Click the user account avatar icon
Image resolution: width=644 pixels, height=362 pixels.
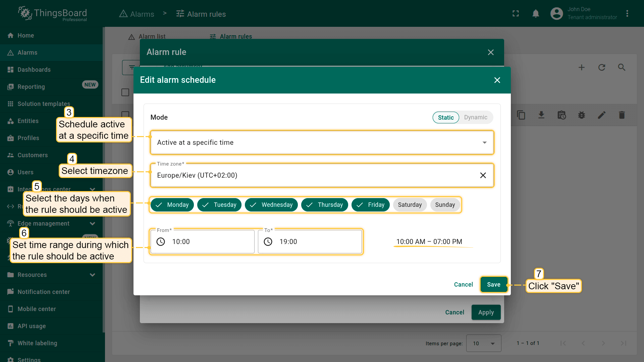(556, 14)
